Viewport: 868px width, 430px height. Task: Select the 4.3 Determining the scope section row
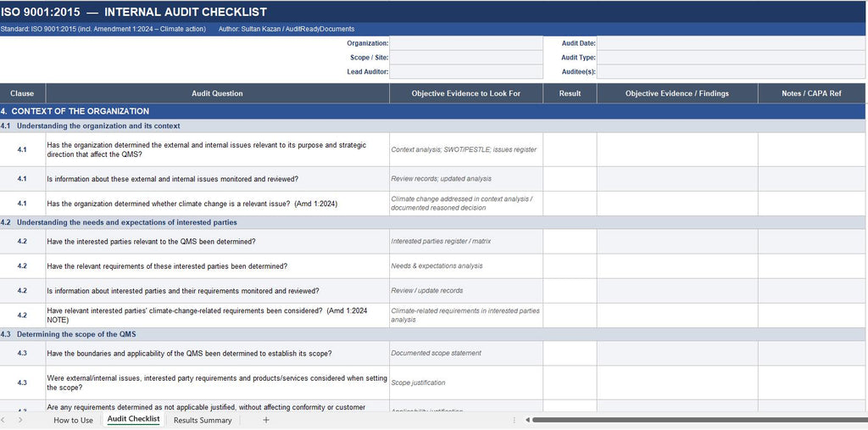click(x=432, y=334)
